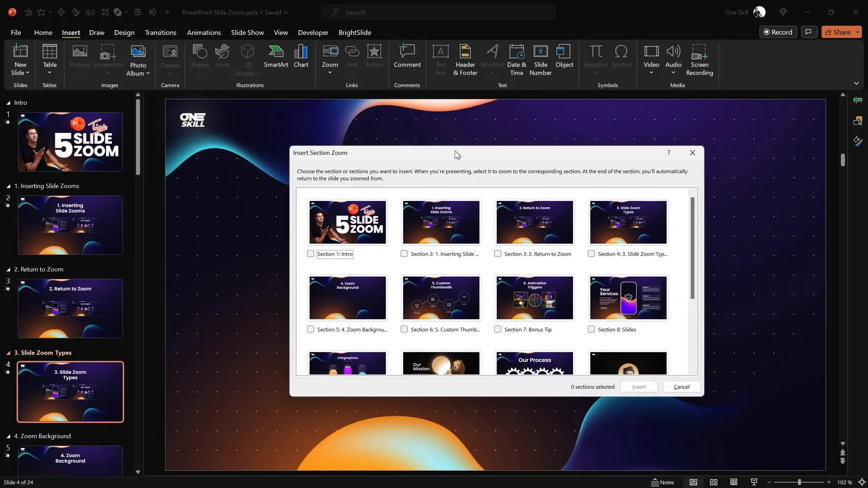This screenshot has width=868, height=488.
Task: Click the zoom slider handle
Action: coord(799,482)
